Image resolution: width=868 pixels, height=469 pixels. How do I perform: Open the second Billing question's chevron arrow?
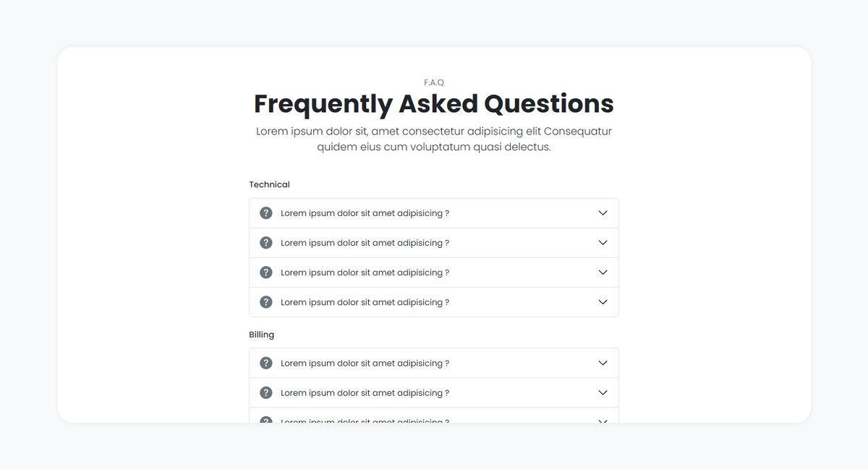(603, 392)
